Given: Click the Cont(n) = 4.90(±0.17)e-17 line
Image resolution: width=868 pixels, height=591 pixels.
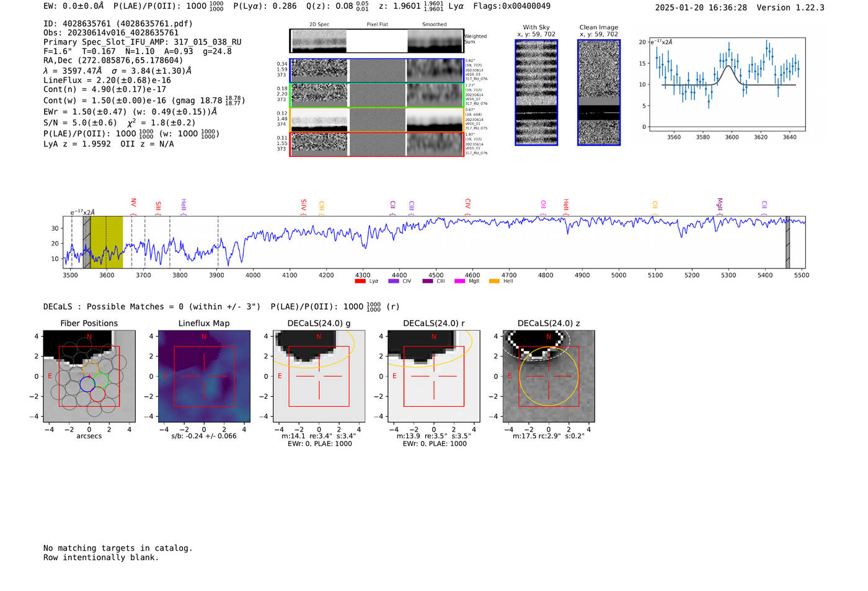Looking at the screenshot, I should click(105, 90).
